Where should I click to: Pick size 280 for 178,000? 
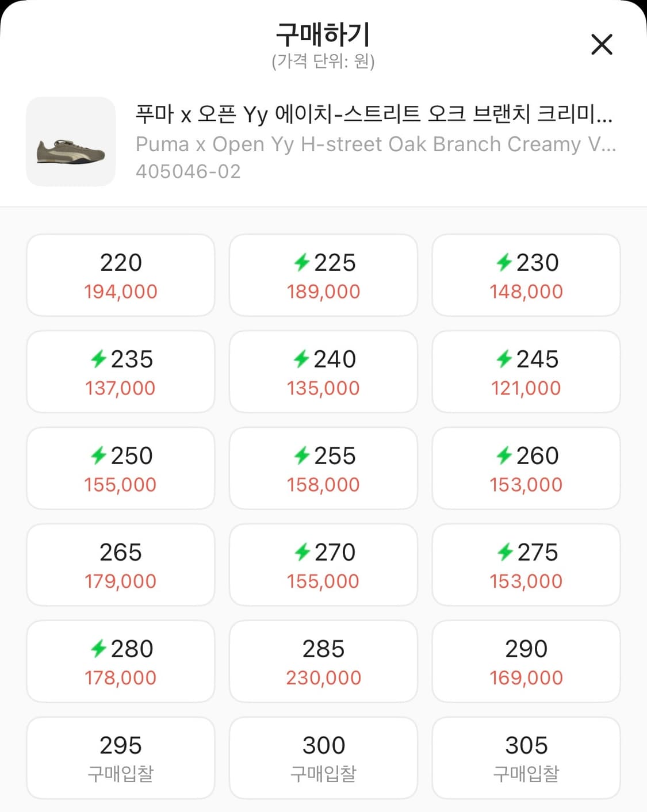pos(121,662)
